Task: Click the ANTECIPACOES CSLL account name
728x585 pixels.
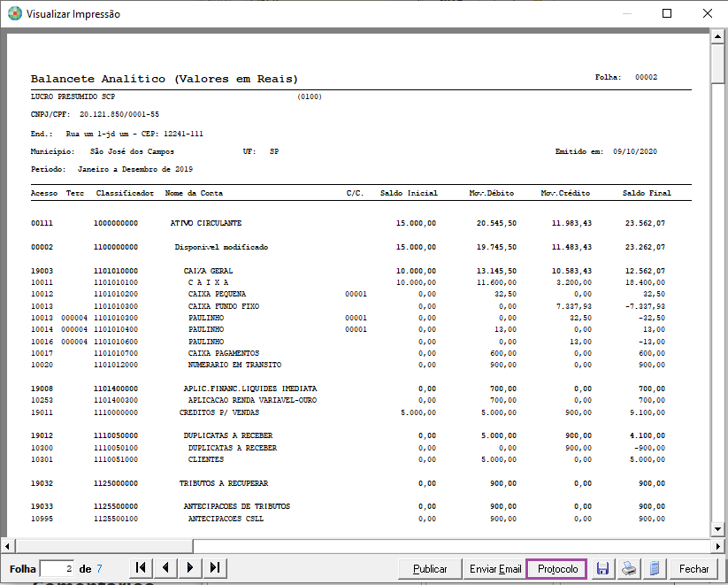Action: (x=226, y=519)
